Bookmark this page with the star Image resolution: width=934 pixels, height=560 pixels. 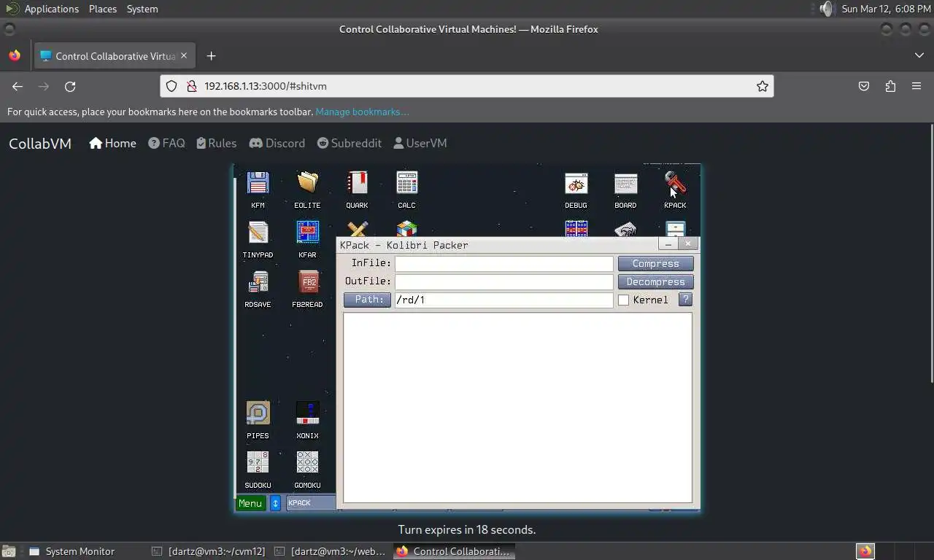tap(763, 86)
